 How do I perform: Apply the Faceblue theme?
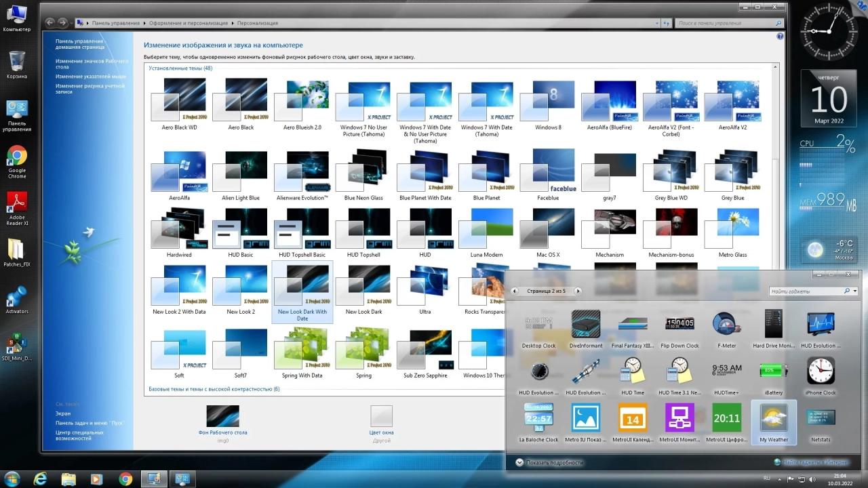(x=548, y=176)
